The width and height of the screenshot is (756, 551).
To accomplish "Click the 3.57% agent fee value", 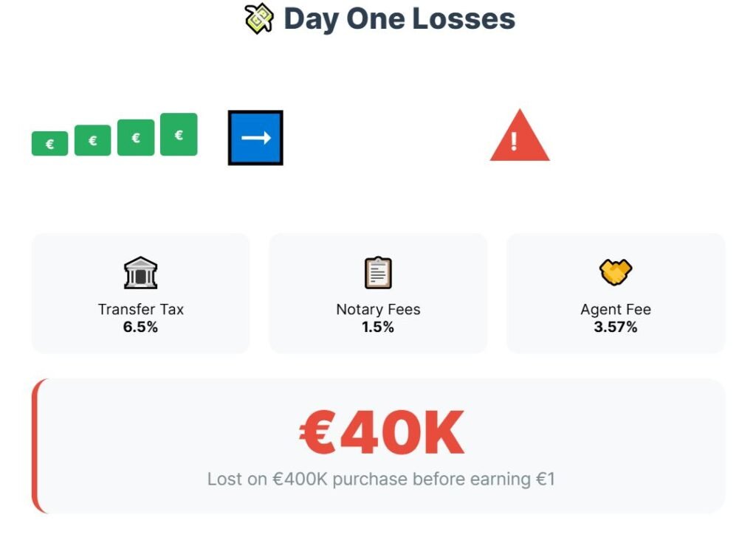I will tap(616, 327).
